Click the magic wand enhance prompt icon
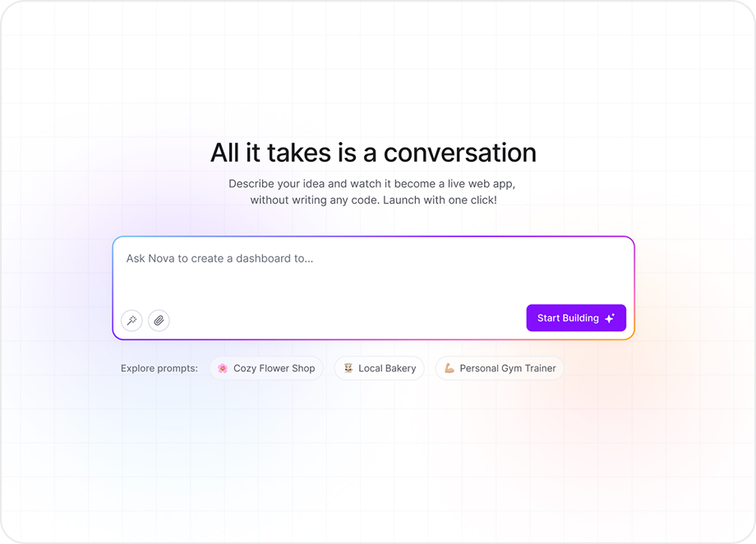Screen dimensions: 756x544 tap(131, 320)
